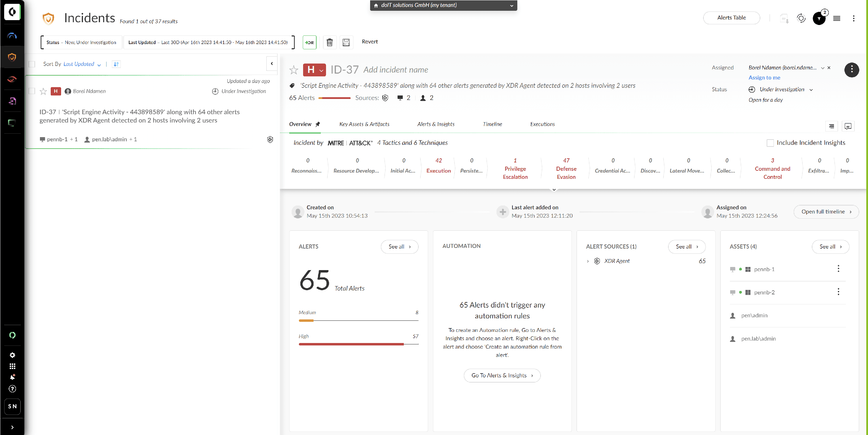Open the orange shield Incidents sidebar icon

[x=12, y=57]
